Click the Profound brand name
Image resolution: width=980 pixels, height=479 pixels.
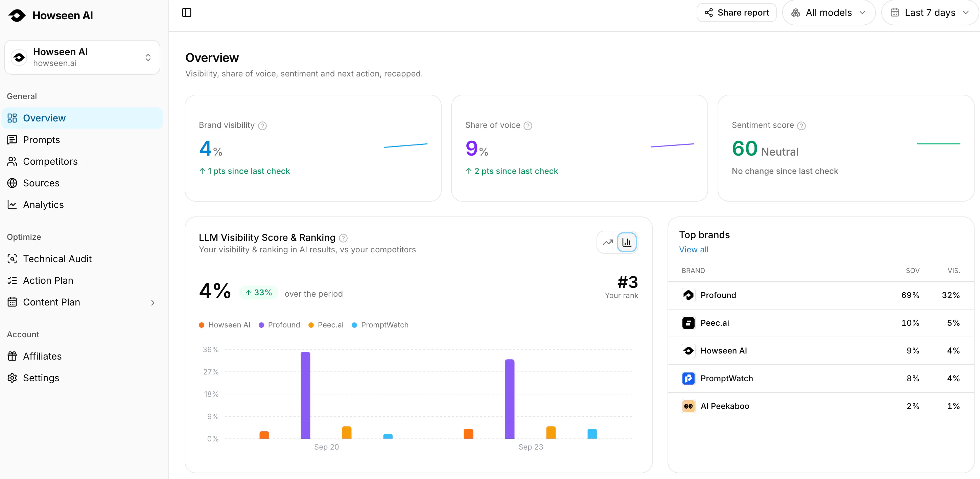click(x=718, y=295)
